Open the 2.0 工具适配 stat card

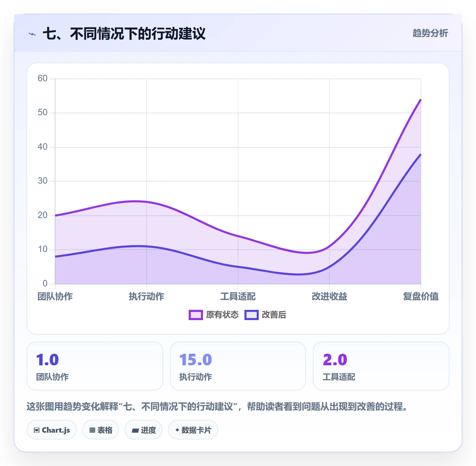[x=381, y=366]
